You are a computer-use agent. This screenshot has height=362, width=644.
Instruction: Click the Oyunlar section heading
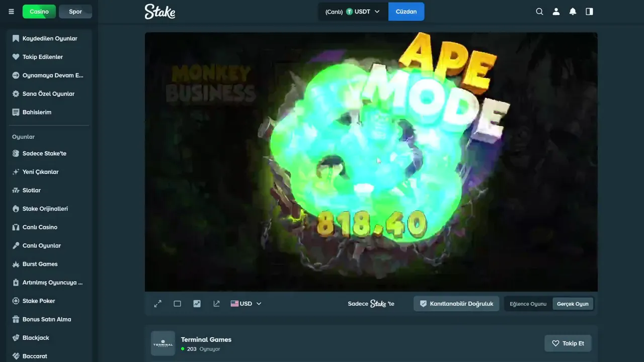tap(23, 137)
